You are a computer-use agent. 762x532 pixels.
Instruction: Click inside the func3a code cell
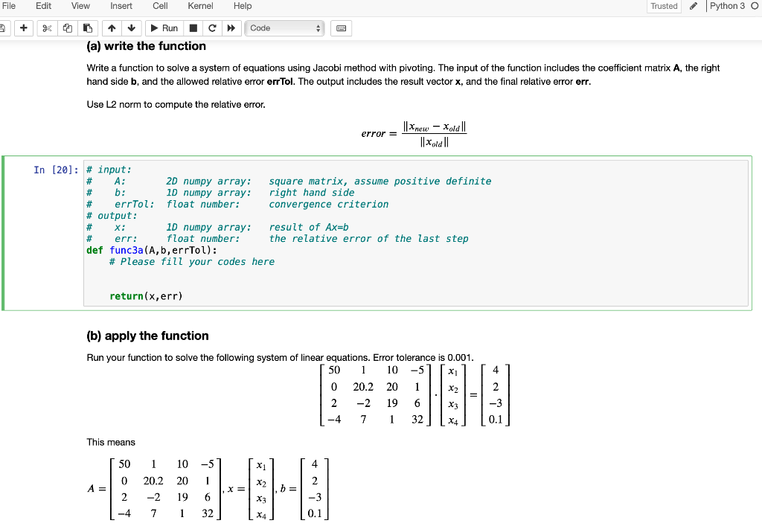pos(415,233)
